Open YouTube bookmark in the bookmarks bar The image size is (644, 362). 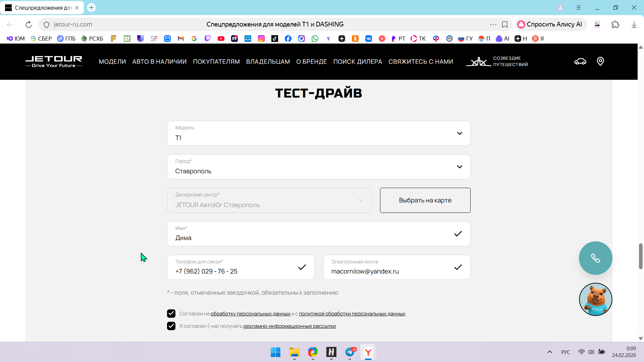click(x=221, y=39)
